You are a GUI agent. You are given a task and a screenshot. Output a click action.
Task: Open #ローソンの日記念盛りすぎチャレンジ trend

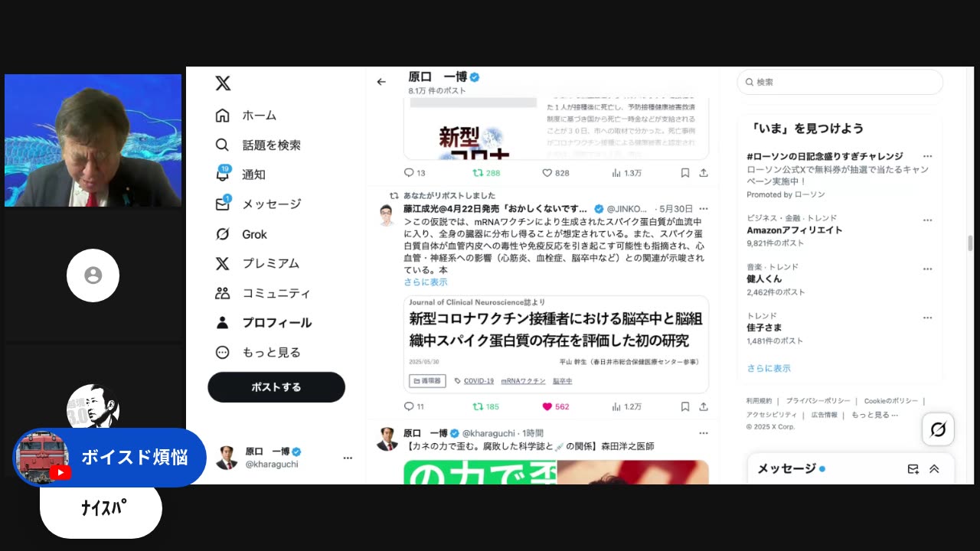pos(825,156)
